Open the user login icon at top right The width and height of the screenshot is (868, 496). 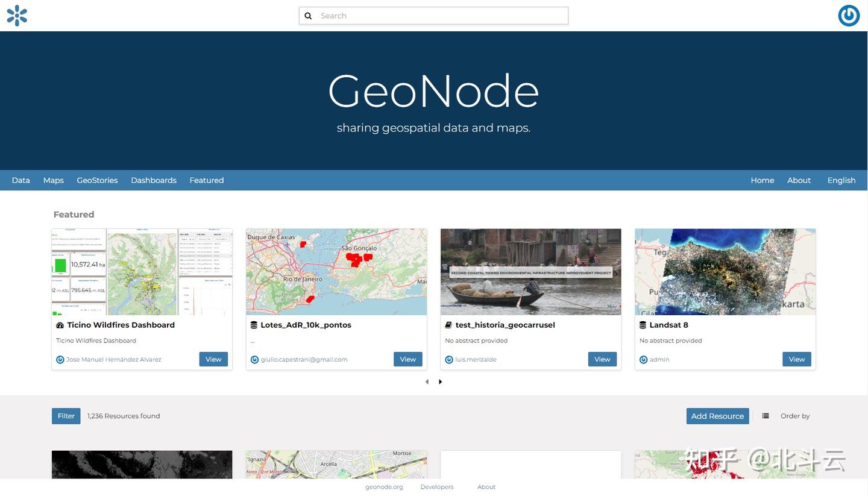pyautogui.click(x=848, y=15)
